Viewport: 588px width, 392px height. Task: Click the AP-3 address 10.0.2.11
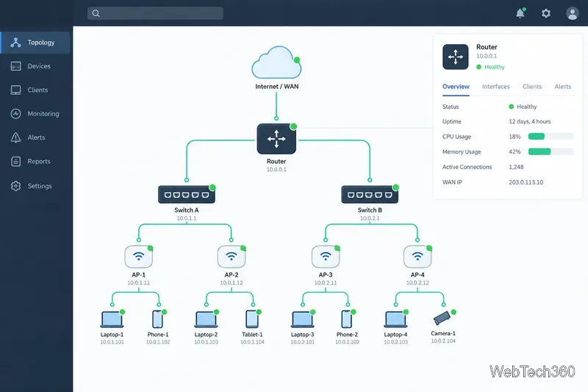point(326,283)
